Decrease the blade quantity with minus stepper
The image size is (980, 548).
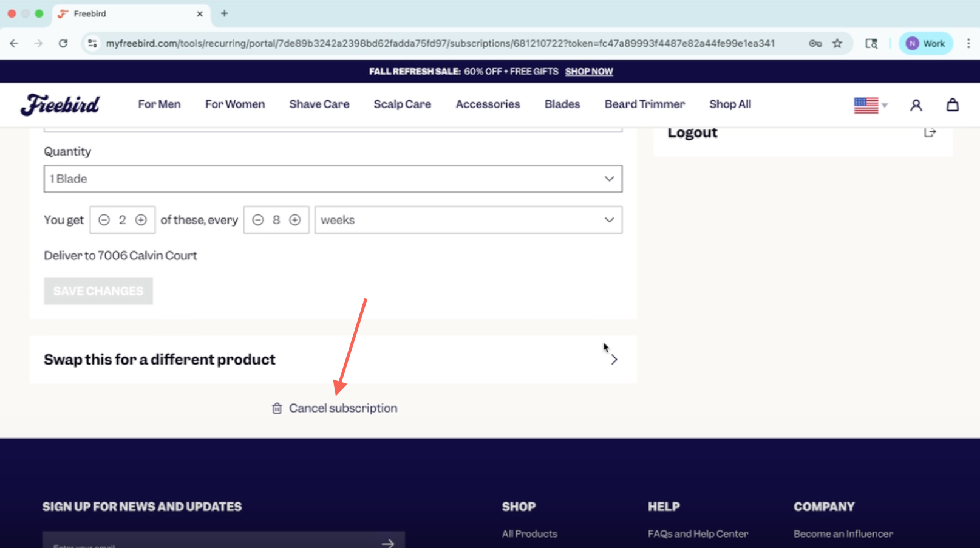tap(104, 220)
